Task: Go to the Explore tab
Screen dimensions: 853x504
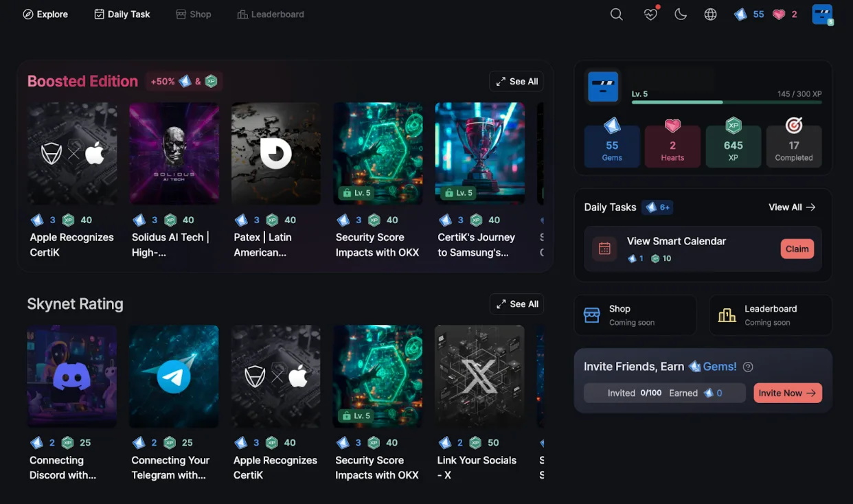Action: [45, 14]
